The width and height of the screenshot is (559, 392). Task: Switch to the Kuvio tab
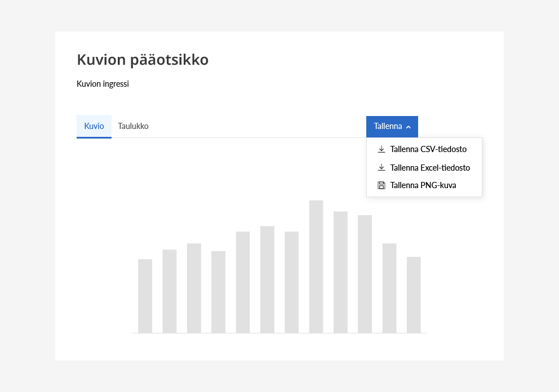coord(94,126)
